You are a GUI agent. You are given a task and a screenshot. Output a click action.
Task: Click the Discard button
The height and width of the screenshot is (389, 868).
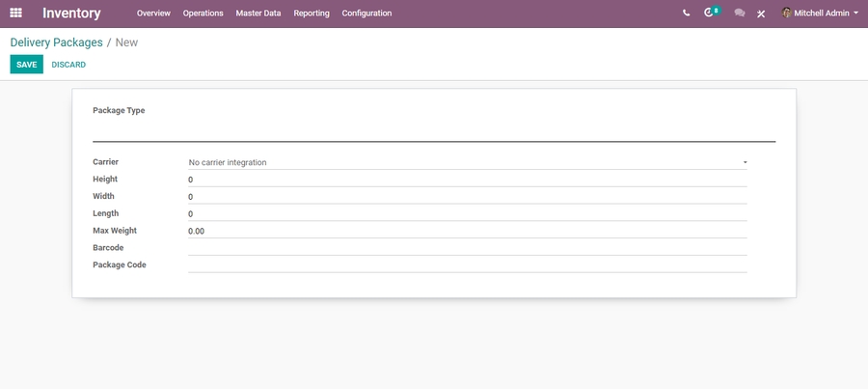pyautogui.click(x=68, y=65)
